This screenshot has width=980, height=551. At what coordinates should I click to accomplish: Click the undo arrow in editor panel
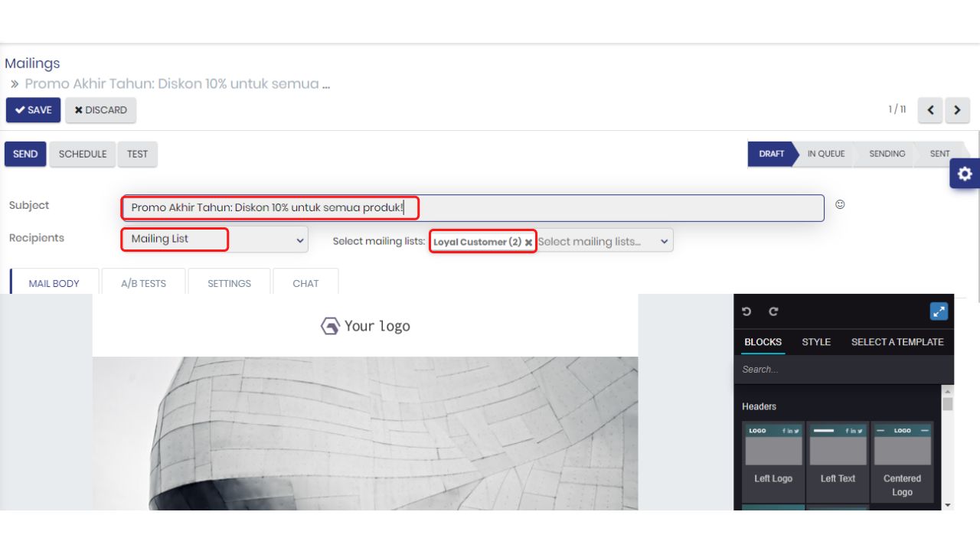747,311
